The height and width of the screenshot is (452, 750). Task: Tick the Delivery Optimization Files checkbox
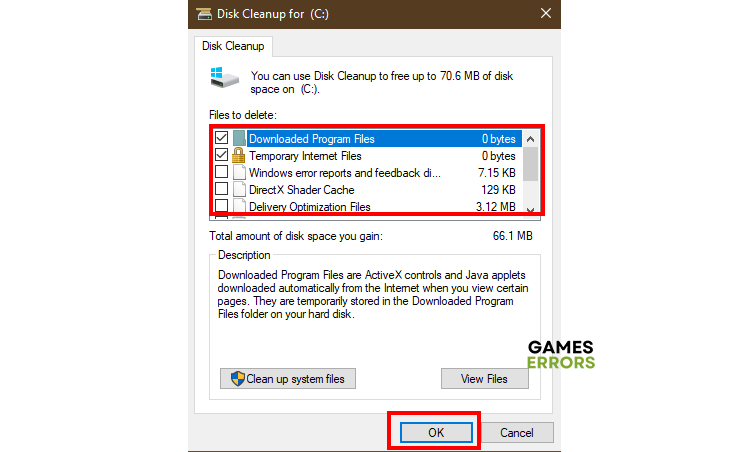[221, 206]
